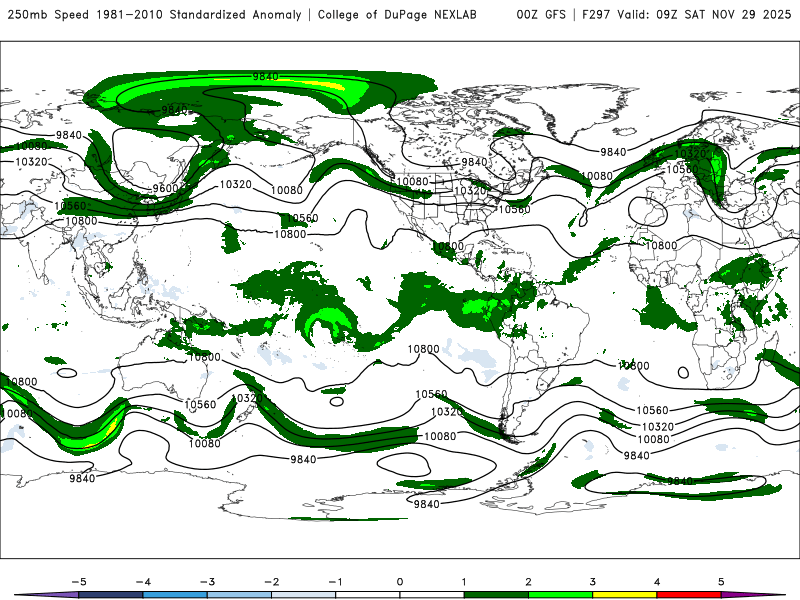
Task: Click the '9840' label atop the Arctic jet
Action: pyautogui.click(x=265, y=77)
